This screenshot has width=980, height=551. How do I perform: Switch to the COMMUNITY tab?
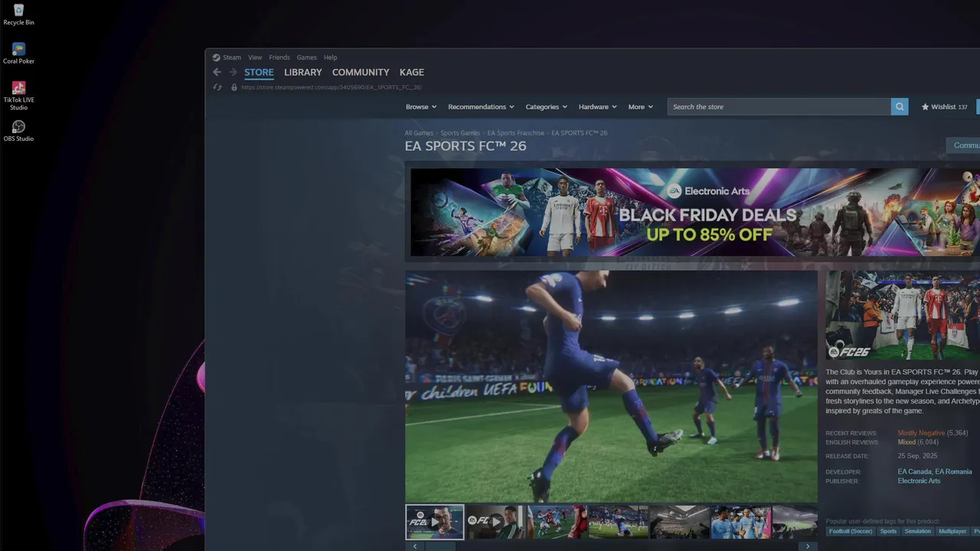(361, 72)
